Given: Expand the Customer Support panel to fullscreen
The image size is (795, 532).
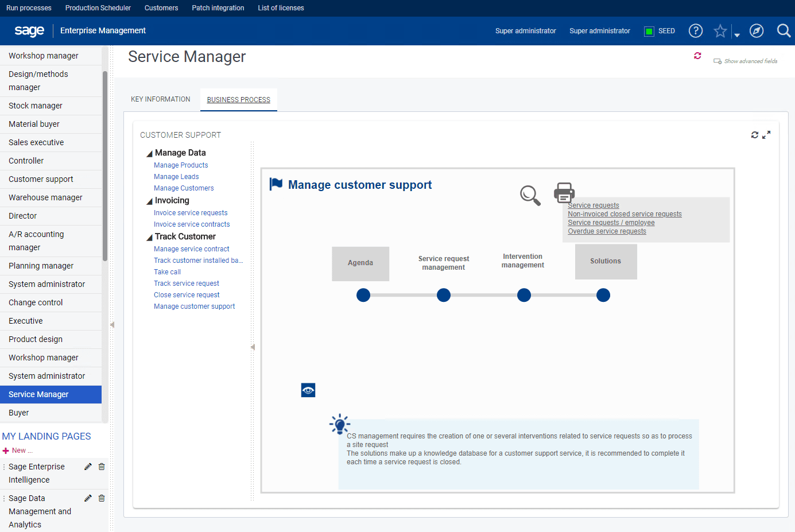Looking at the screenshot, I should pos(767,134).
